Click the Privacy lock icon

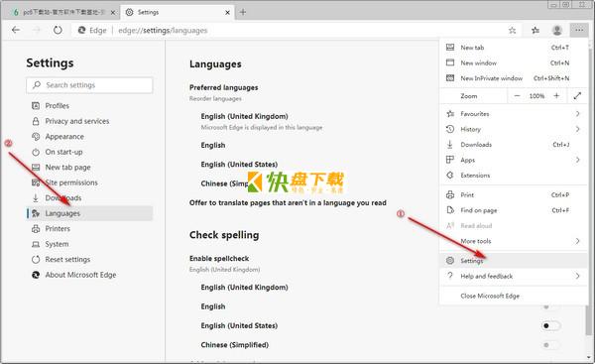point(36,121)
